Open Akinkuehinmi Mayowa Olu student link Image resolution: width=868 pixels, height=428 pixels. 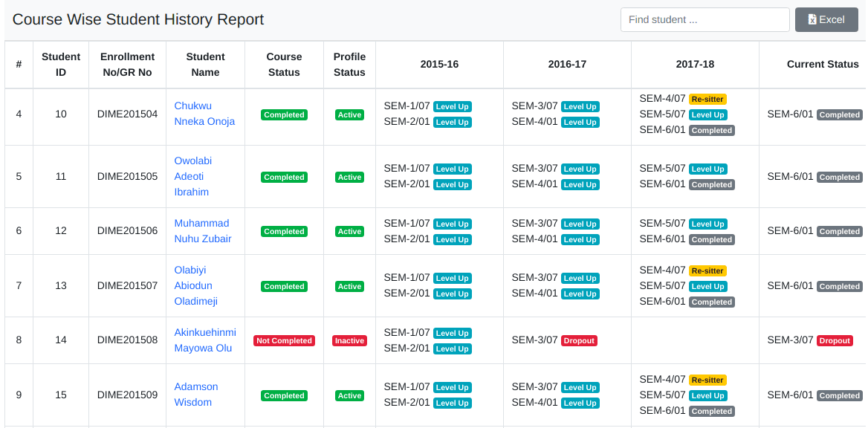(x=204, y=340)
